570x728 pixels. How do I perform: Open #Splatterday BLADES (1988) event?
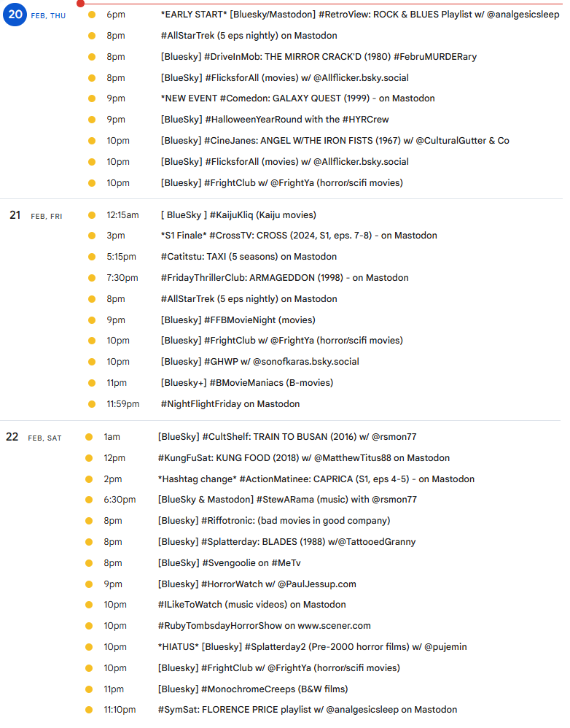point(286,542)
